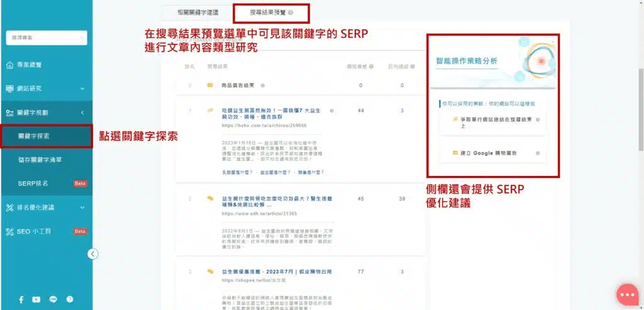This screenshot has width=644, height=310.
Task: Expand the 網站研究 menu section
Action: [x=46, y=89]
